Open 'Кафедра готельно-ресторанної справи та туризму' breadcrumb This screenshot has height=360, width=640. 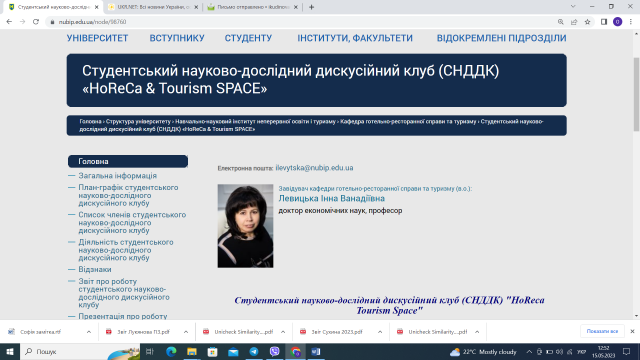pyautogui.click(x=408, y=122)
